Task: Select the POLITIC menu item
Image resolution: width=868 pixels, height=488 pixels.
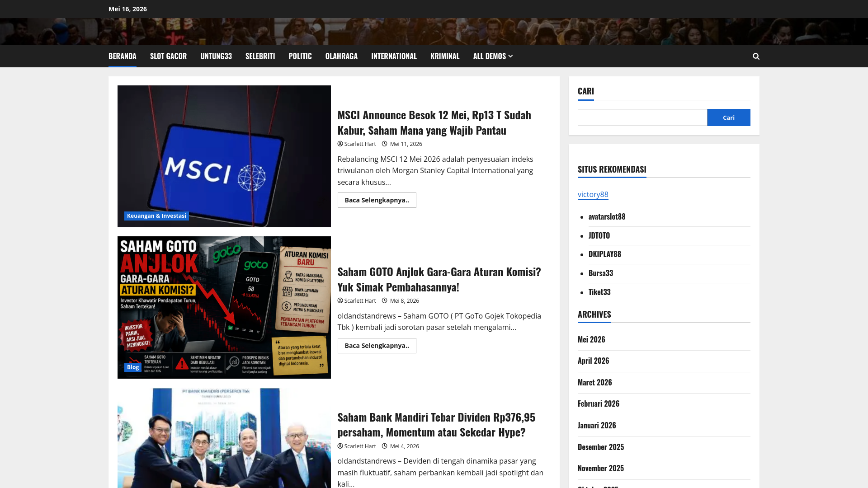Action: click(300, 56)
